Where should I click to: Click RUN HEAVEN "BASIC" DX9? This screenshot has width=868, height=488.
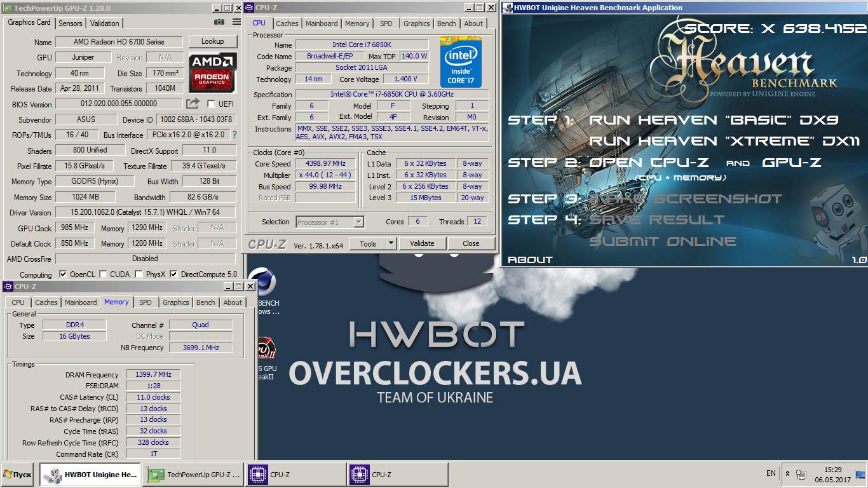(714, 120)
